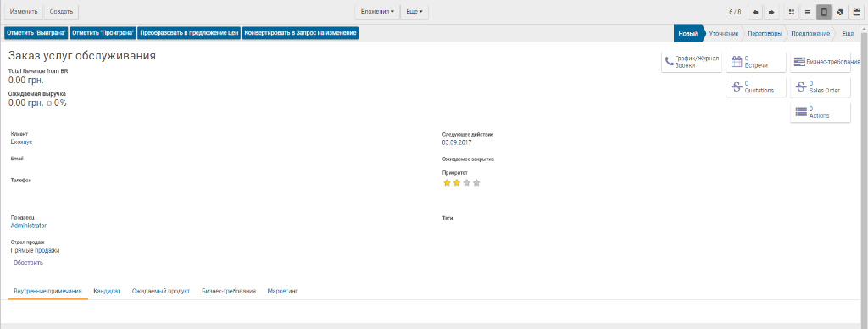Viewport: 868px width, 329px height.
Task: Click the Создать button
Action: 61,12
